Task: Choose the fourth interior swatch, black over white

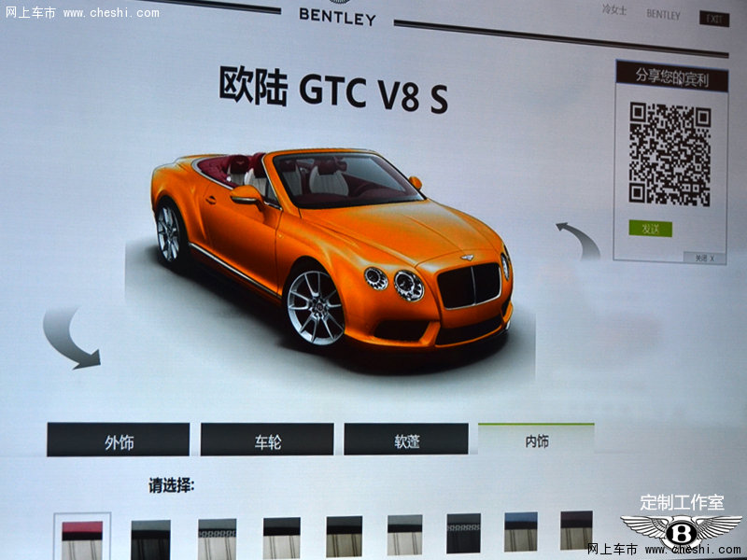Action: 282,539
